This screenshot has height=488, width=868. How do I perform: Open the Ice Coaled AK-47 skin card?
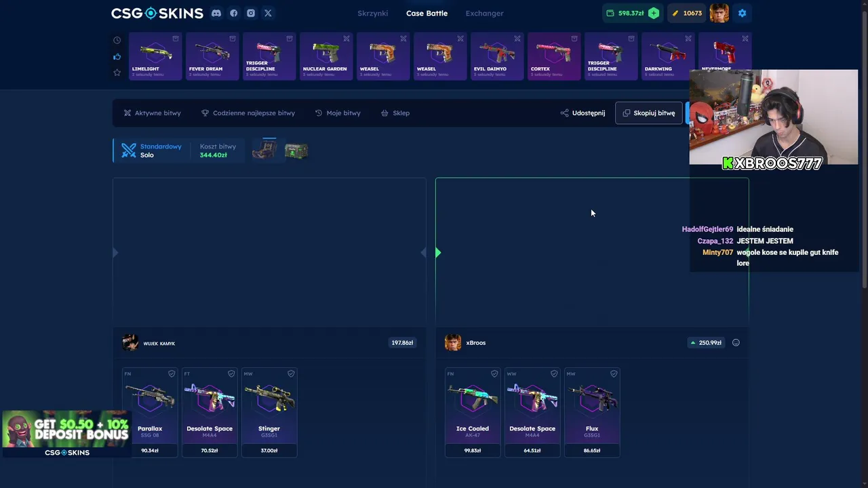pyautogui.click(x=473, y=412)
